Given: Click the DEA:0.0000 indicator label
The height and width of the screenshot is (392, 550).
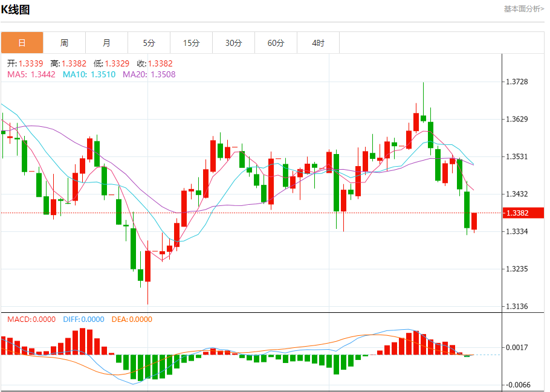Looking at the screenshot, I should 132,320.
